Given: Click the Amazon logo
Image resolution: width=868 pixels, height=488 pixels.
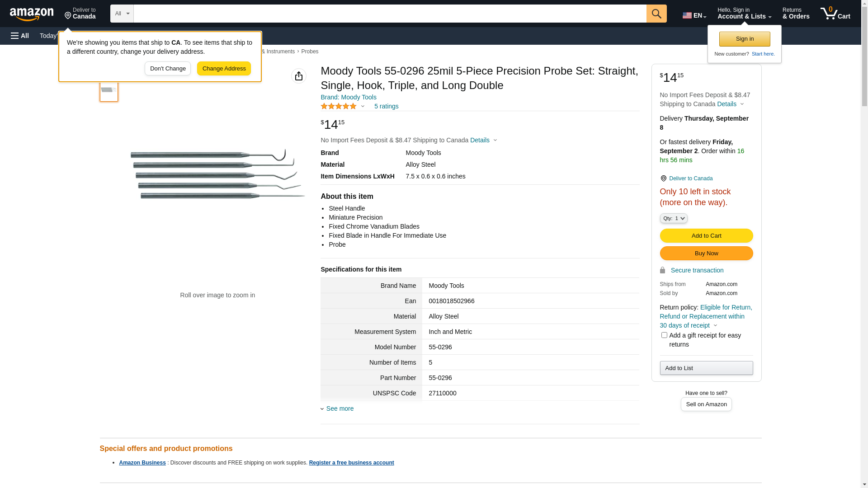Looking at the screenshot, I should coord(32,14).
